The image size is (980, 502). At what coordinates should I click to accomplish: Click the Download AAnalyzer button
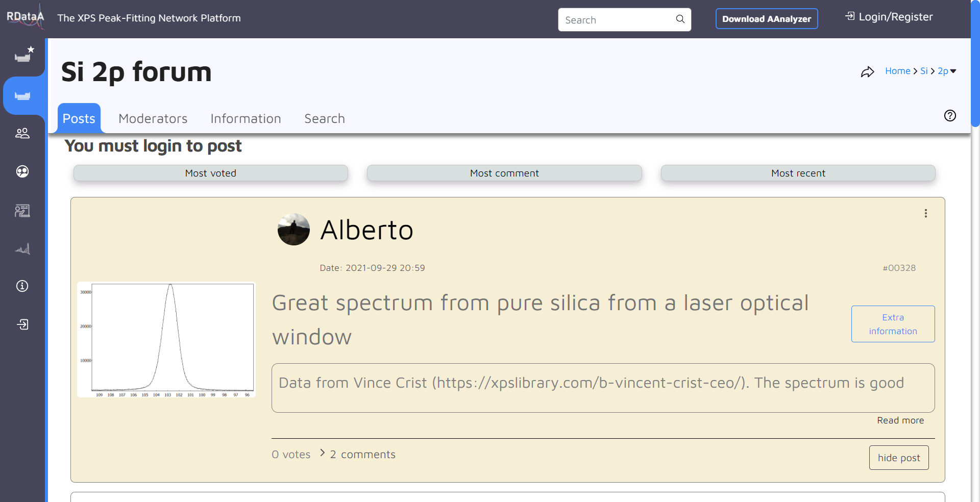766,19
